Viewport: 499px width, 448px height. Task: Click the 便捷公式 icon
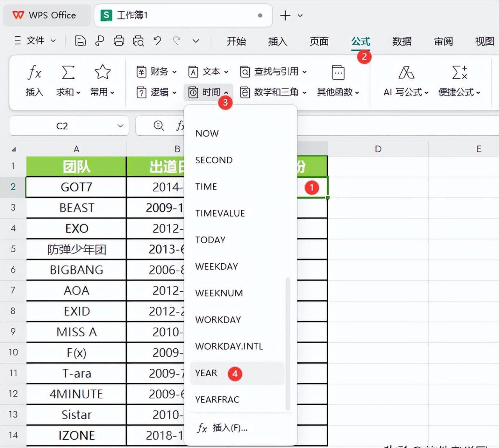(x=460, y=73)
